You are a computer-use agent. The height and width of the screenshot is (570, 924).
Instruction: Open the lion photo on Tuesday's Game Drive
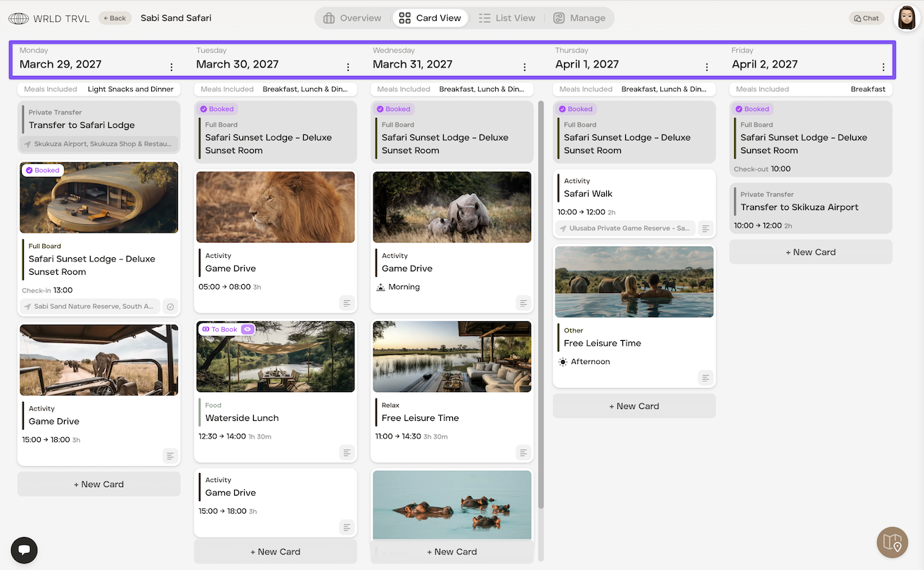pos(276,207)
